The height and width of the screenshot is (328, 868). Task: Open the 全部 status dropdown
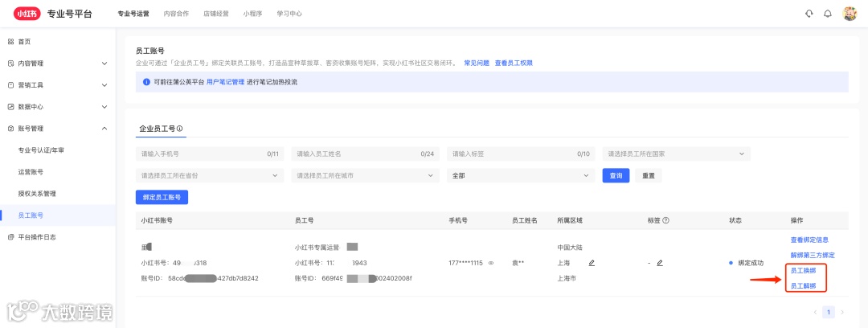521,175
